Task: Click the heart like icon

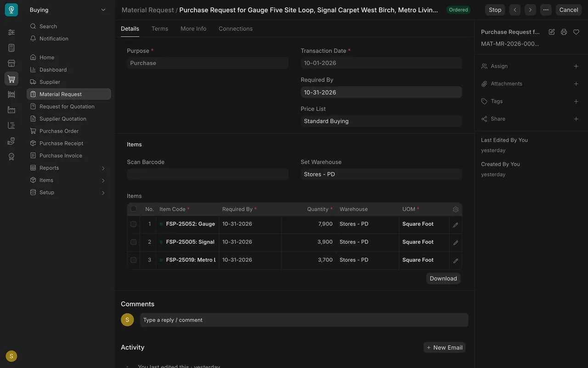Action: (576, 32)
